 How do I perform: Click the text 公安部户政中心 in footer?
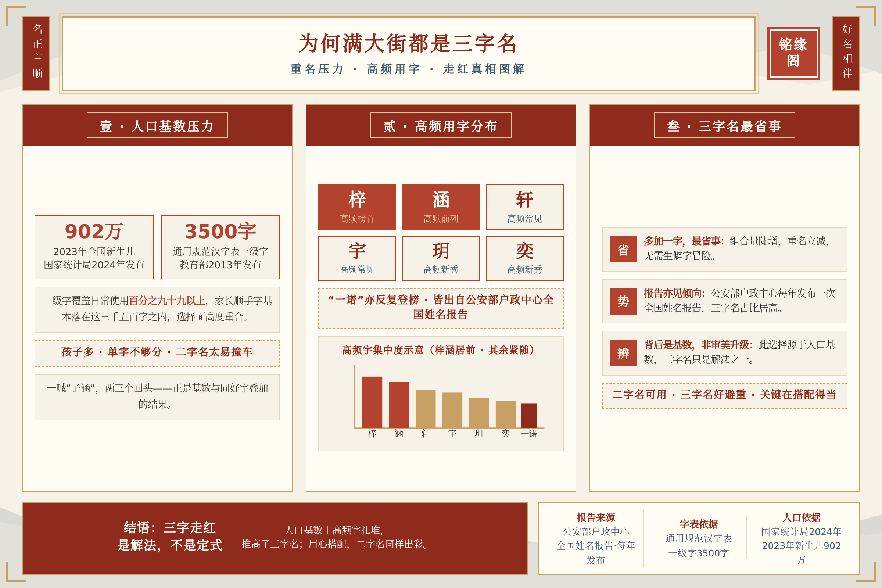[596, 532]
